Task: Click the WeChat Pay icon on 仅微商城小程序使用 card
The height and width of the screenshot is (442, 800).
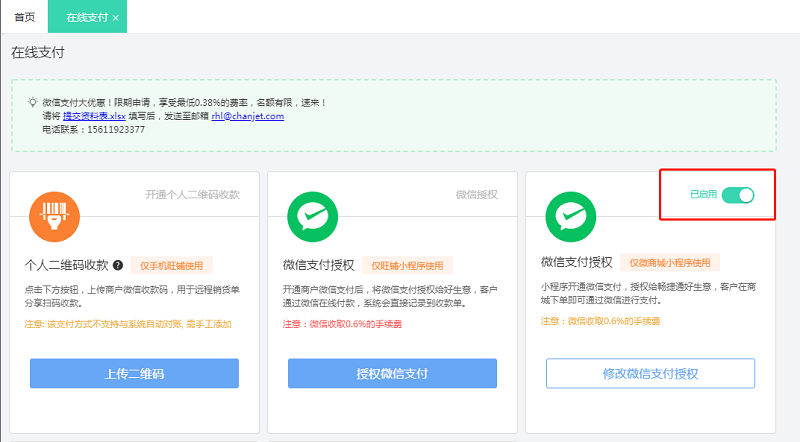Action: coord(570,216)
